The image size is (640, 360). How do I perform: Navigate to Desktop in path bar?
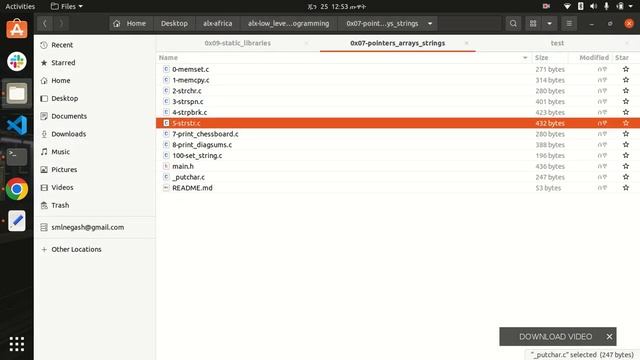[174, 24]
